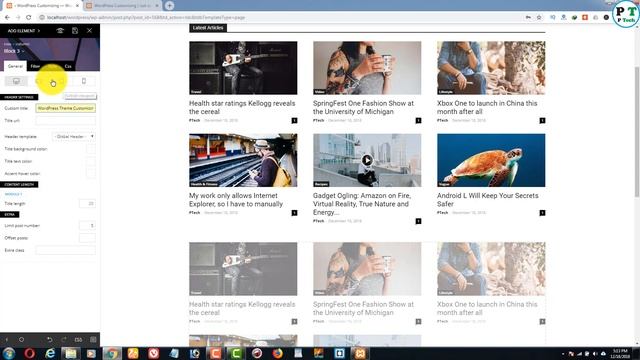Switch to the Filter tab
The width and height of the screenshot is (640, 360).
pos(36,66)
